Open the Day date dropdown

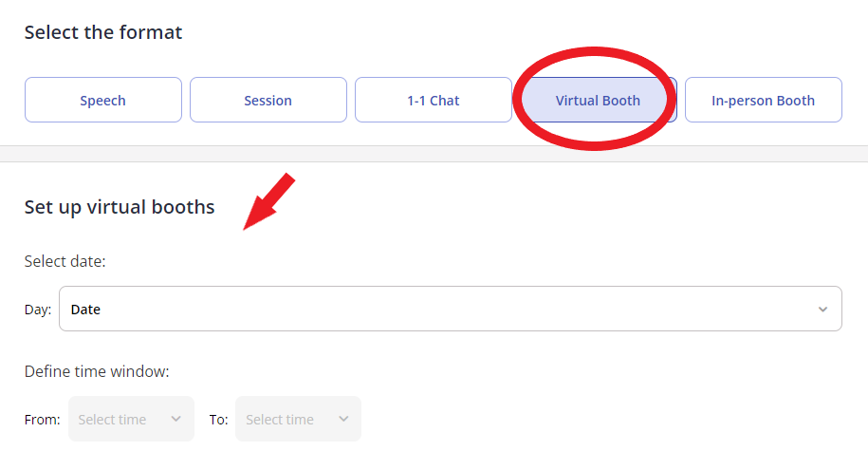(x=451, y=309)
